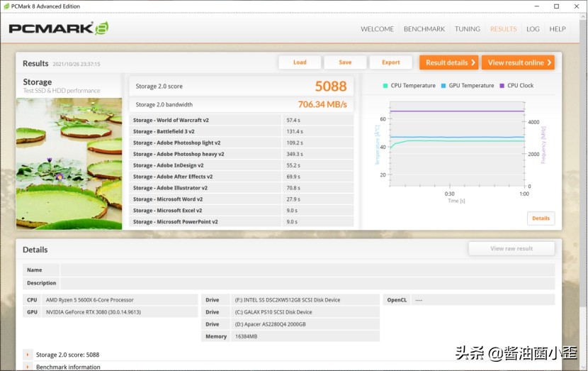This screenshot has width=588, height=371.
Task: Select the Storage - Adobe Illustrator v2 row
Action: click(242, 188)
